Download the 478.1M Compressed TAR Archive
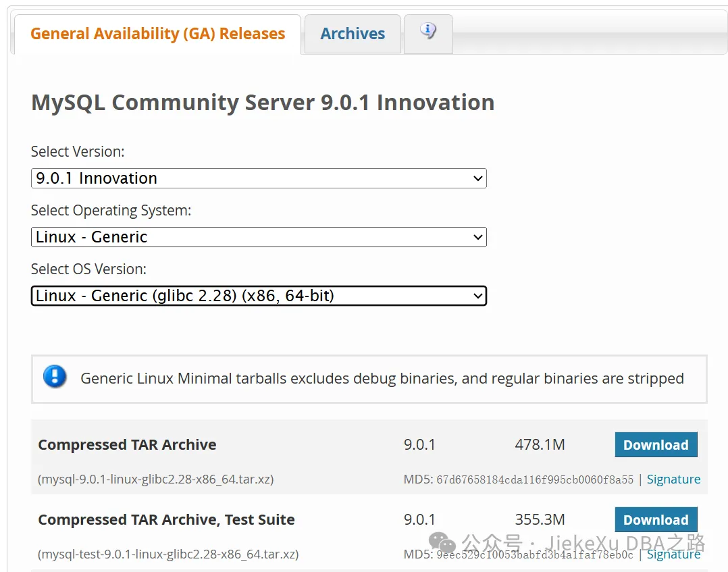728x572 pixels. pos(655,445)
